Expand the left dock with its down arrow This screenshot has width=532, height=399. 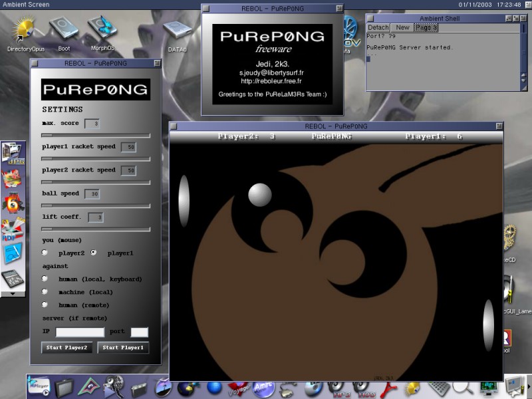(x=13, y=294)
